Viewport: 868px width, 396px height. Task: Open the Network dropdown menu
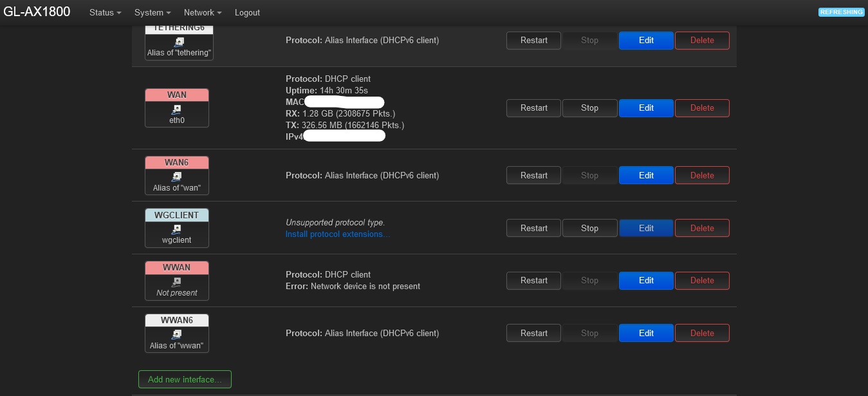click(202, 12)
